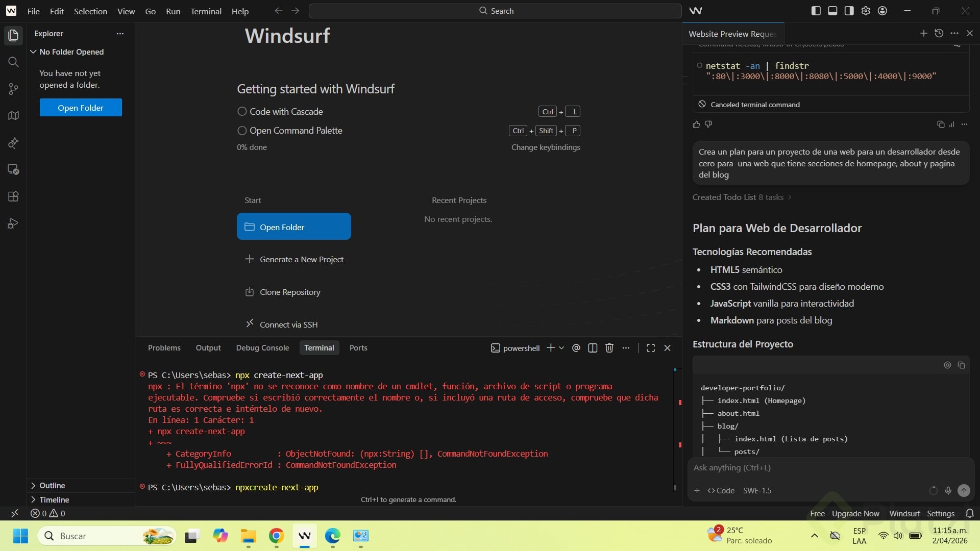
Task: Toggle the secondary sidebar layout icon
Action: [x=849, y=11]
